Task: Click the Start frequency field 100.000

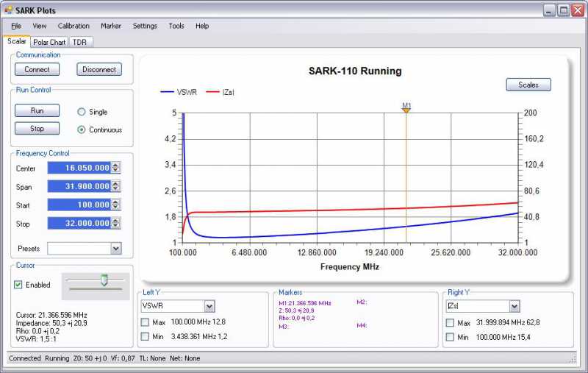Action: (x=79, y=205)
